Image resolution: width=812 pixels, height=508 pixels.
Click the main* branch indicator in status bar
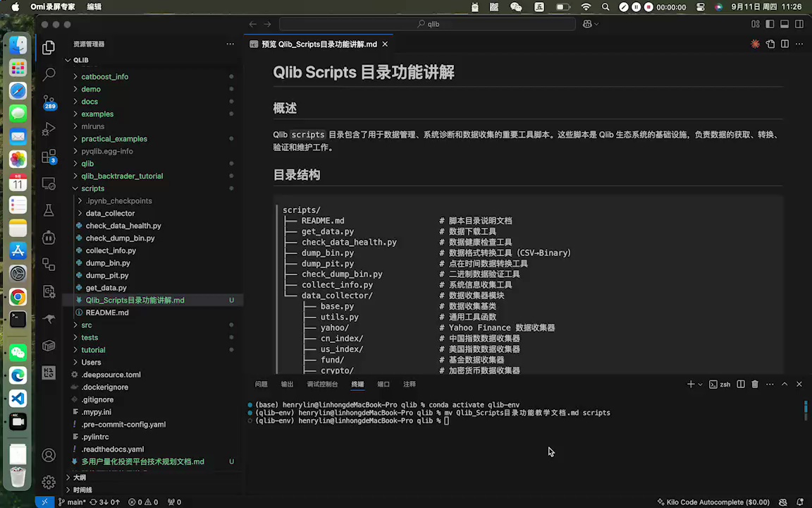coord(74,502)
